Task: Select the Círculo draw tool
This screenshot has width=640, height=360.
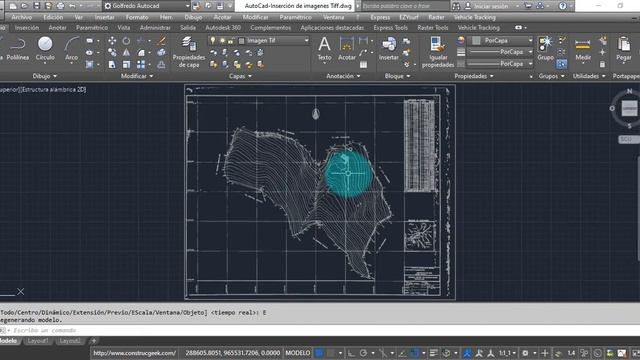Action: pos(45,49)
